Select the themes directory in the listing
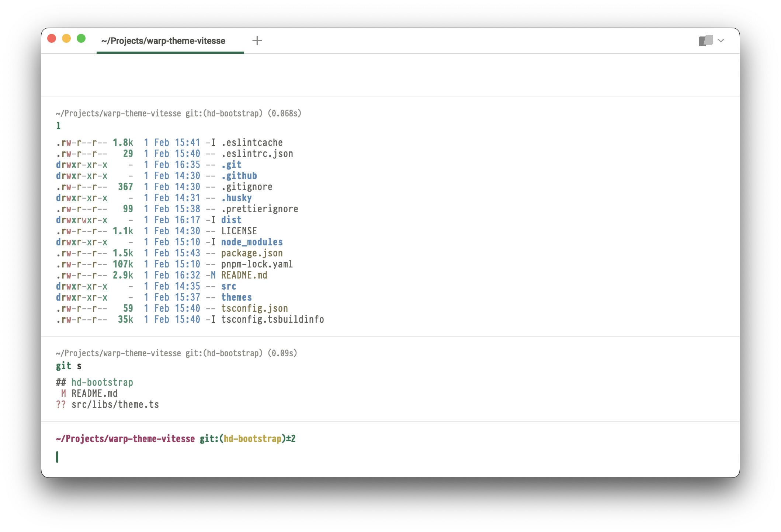Viewport: 781px width, 532px height. click(236, 297)
